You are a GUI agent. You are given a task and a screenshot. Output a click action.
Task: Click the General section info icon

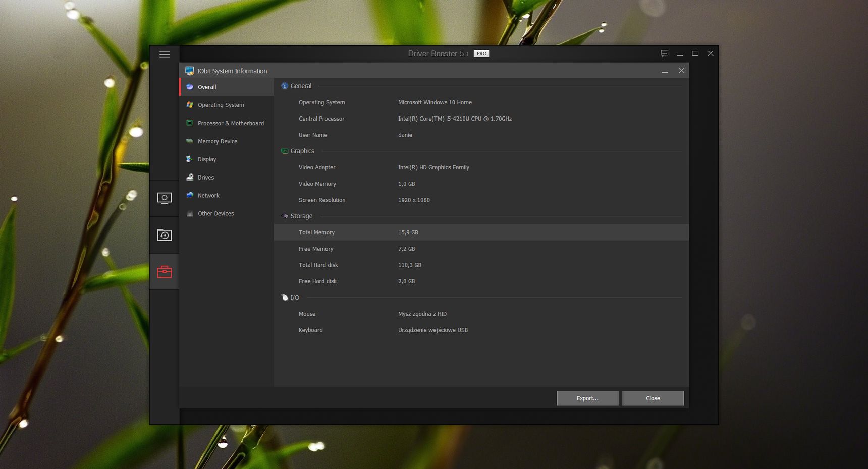pyautogui.click(x=285, y=86)
